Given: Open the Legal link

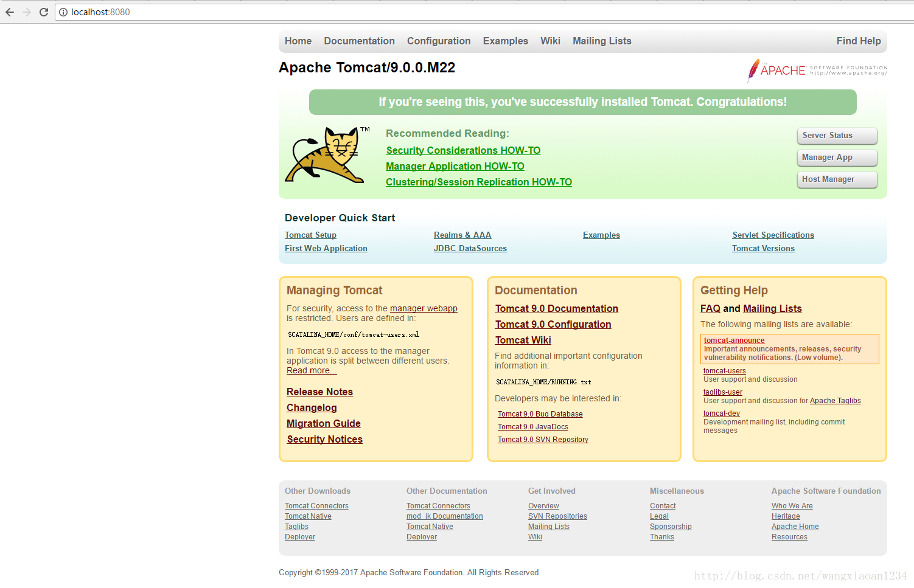Looking at the screenshot, I should pyautogui.click(x=659, y=517).
